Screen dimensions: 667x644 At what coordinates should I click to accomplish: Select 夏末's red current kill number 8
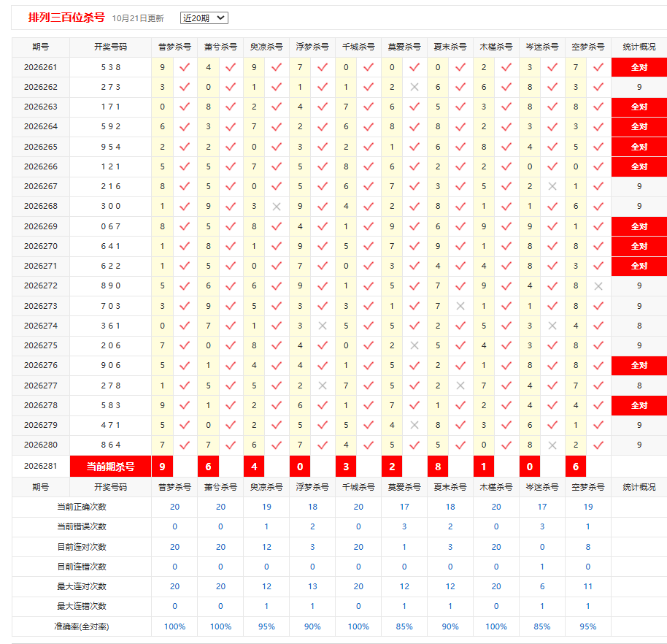point(438,467)
